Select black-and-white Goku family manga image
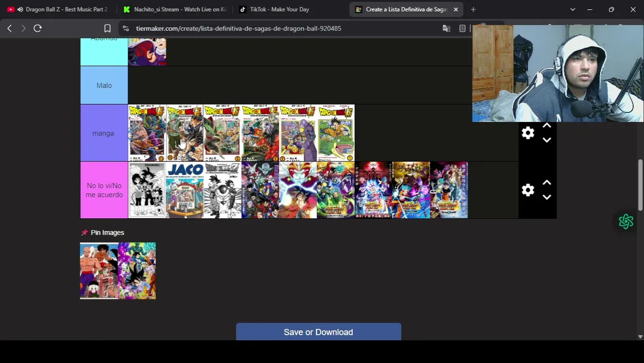 click(147, 190)
